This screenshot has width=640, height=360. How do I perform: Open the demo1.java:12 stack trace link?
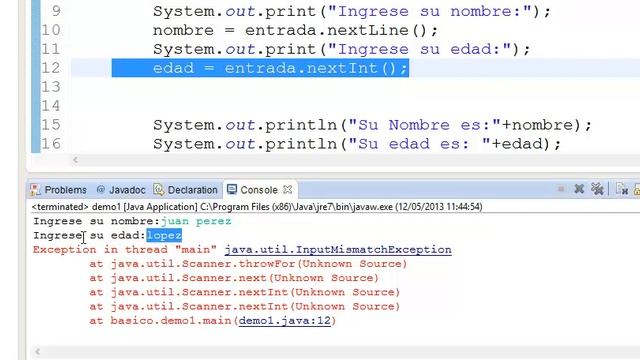click(284, 320)
